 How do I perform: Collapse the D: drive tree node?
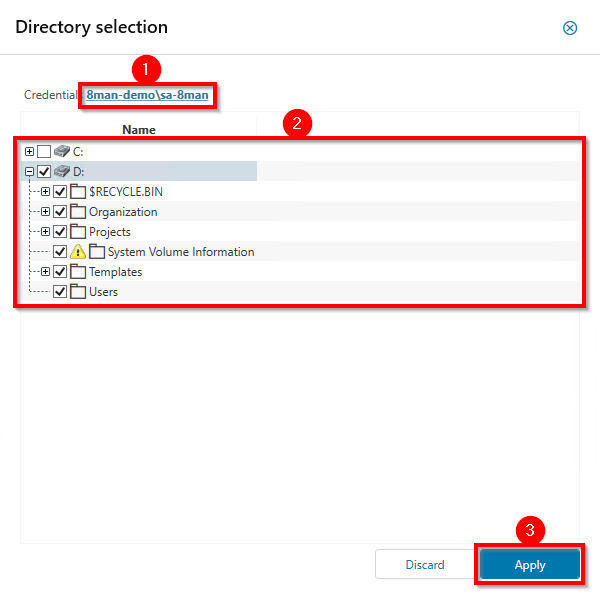pyautogui.click(x=30, y=172)
